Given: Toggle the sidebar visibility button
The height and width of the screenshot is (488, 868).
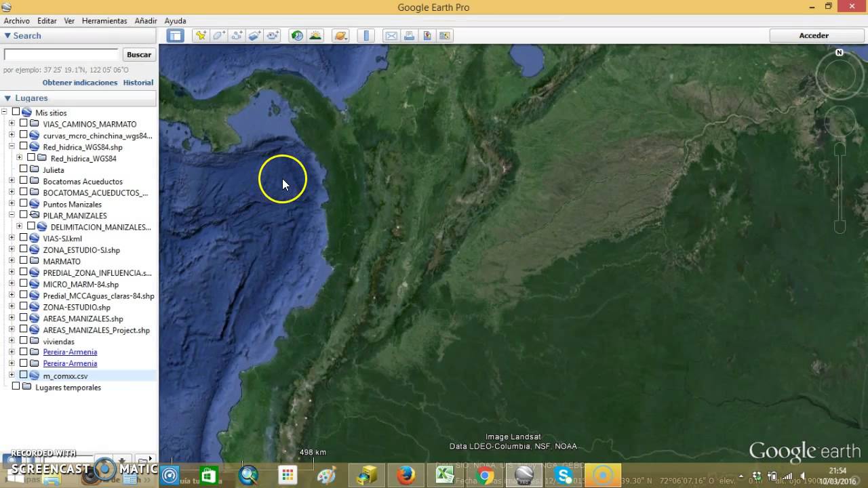Looking at the screenshot, I should pos(176,36).
